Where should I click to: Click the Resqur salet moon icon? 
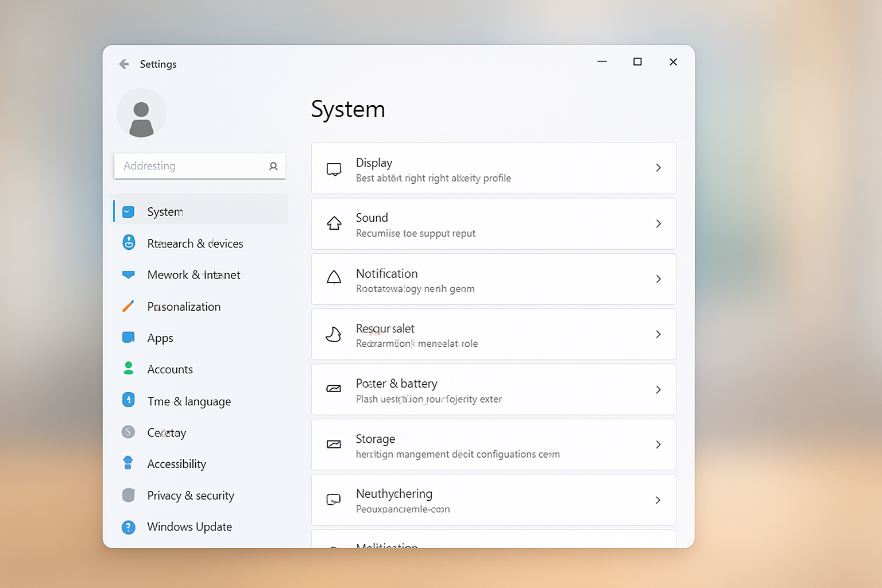pyautogui.click(x=334, y=334)
